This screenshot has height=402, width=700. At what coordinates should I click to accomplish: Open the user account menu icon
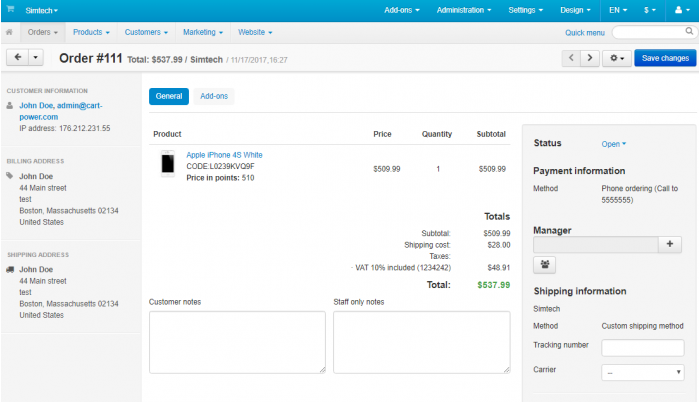(x=682, y=10)
